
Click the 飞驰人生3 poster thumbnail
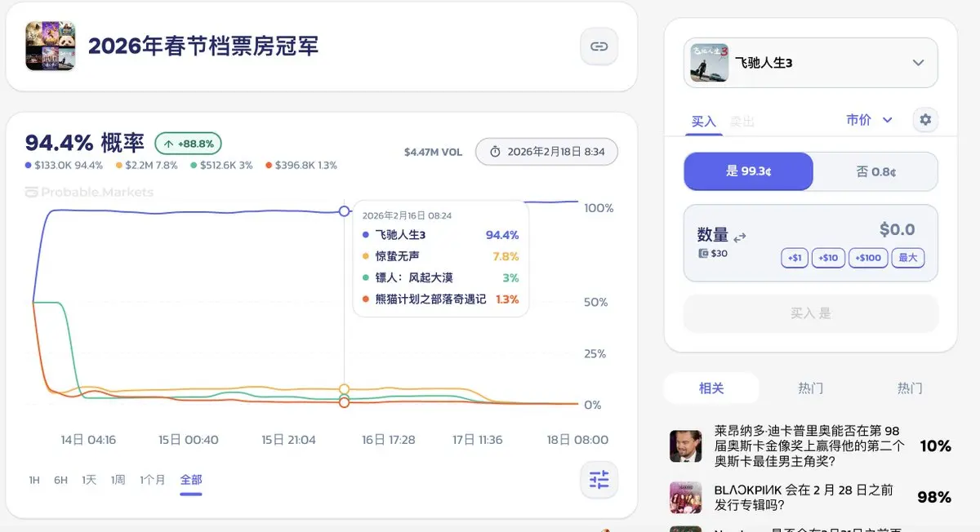(709, 63)
